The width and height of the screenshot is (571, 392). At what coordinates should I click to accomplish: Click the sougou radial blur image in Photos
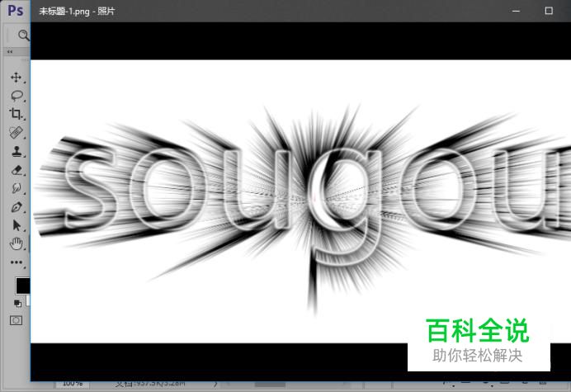tap(301, 201)
